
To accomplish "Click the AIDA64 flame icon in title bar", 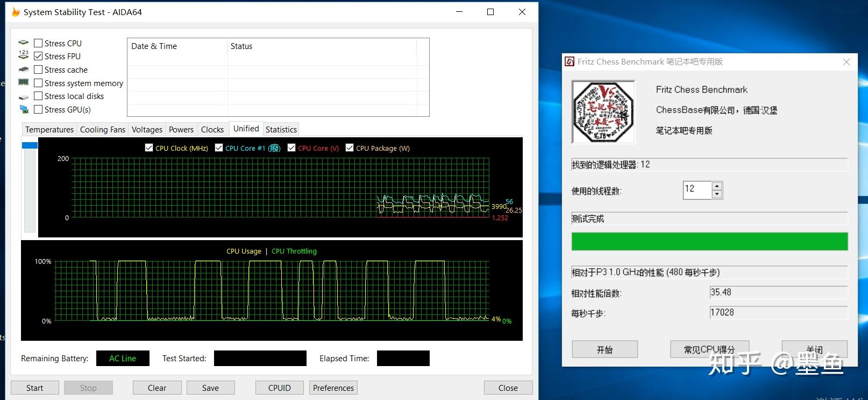I will click(x=16, y=12).
